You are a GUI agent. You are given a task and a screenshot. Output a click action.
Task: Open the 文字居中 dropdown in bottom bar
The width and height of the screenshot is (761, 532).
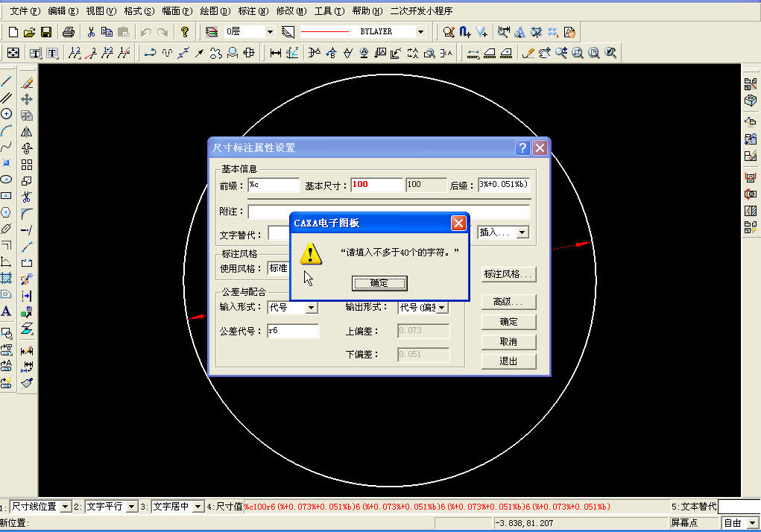point(197,507)
